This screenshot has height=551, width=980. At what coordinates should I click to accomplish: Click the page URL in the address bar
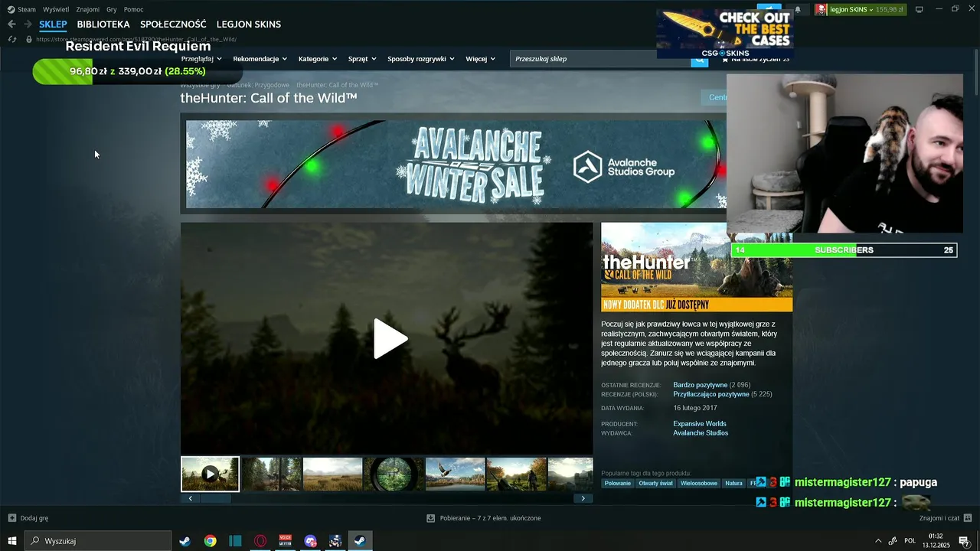click(136, 39)
